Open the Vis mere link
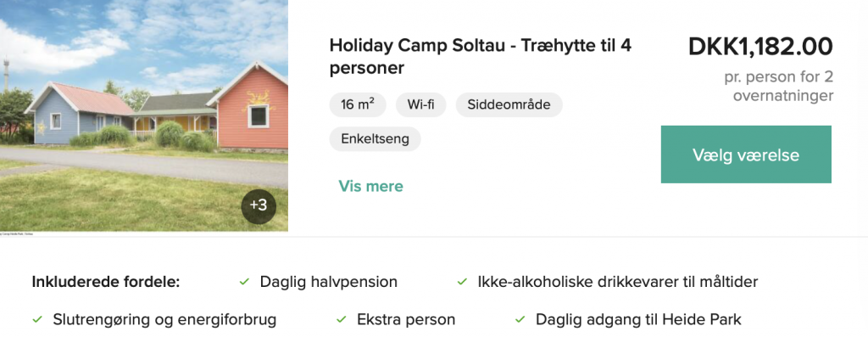The height and width of the screenshot is (337, 868). (371, 186)
